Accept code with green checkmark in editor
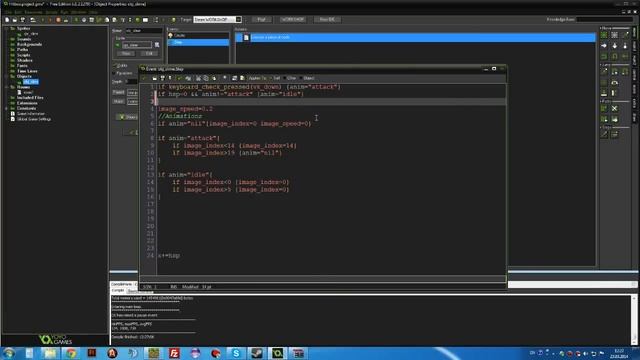 144,78
